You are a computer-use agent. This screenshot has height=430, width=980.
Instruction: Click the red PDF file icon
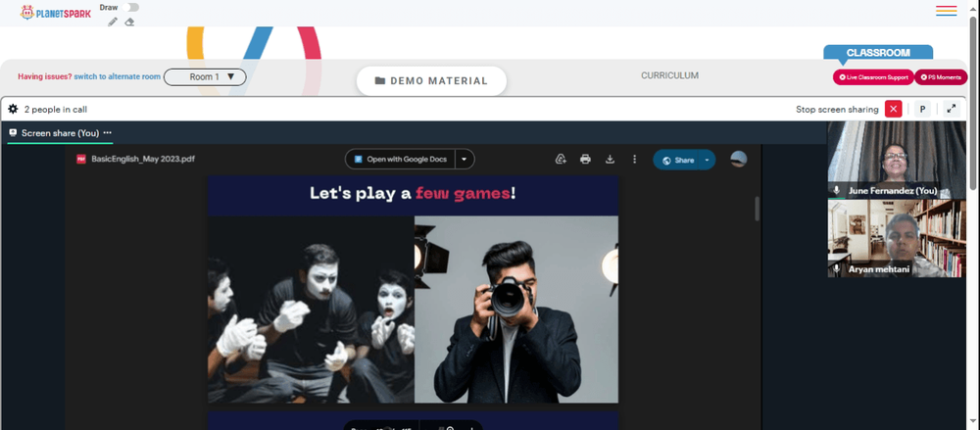(x=81, y=159)
